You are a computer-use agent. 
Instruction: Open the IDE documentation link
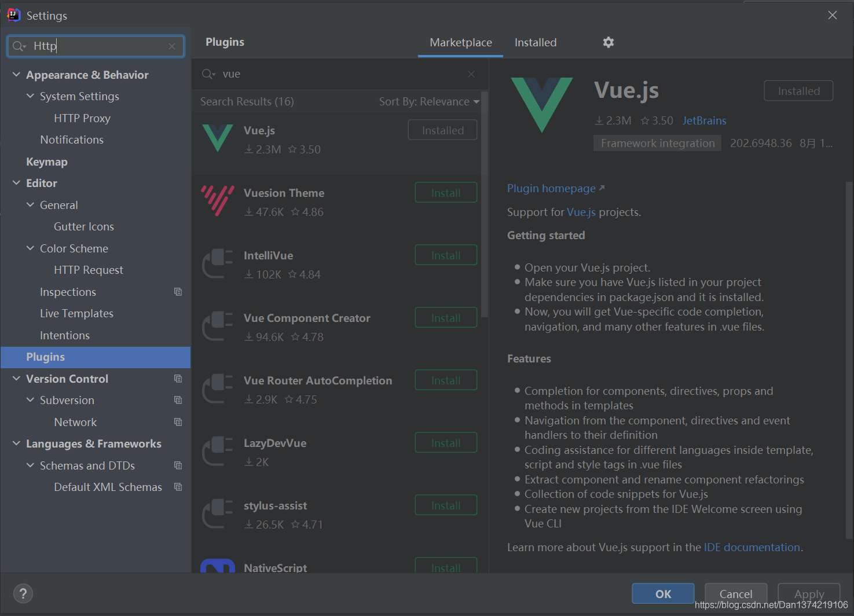[752, 548]
